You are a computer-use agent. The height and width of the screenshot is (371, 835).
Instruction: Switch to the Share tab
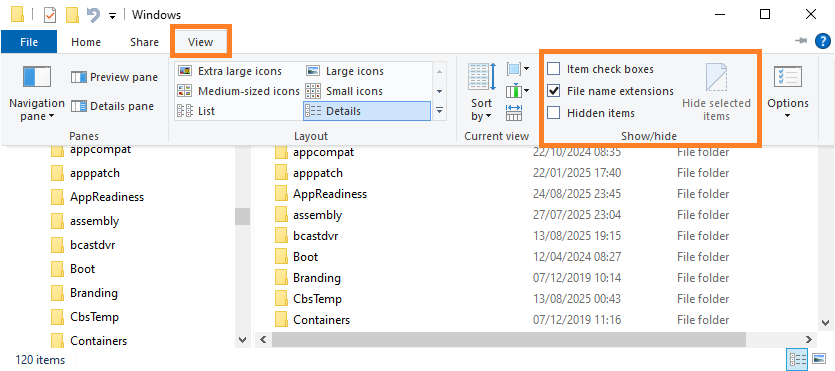pos(144,42)
